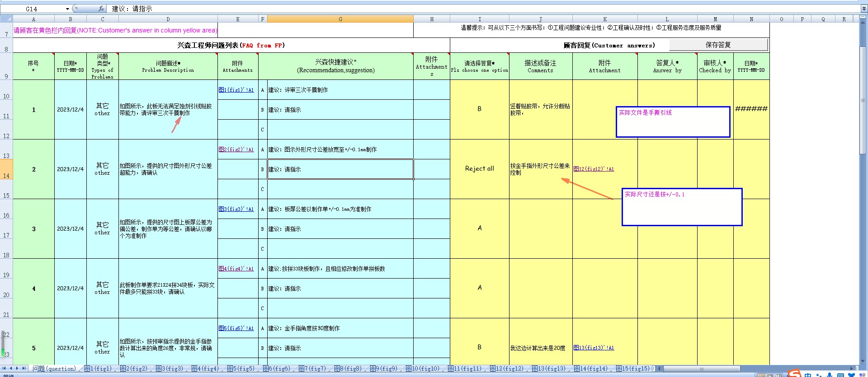Click the vertical scrollbar thumb
This screenshot has height=377, width=868.
[863, 100]
